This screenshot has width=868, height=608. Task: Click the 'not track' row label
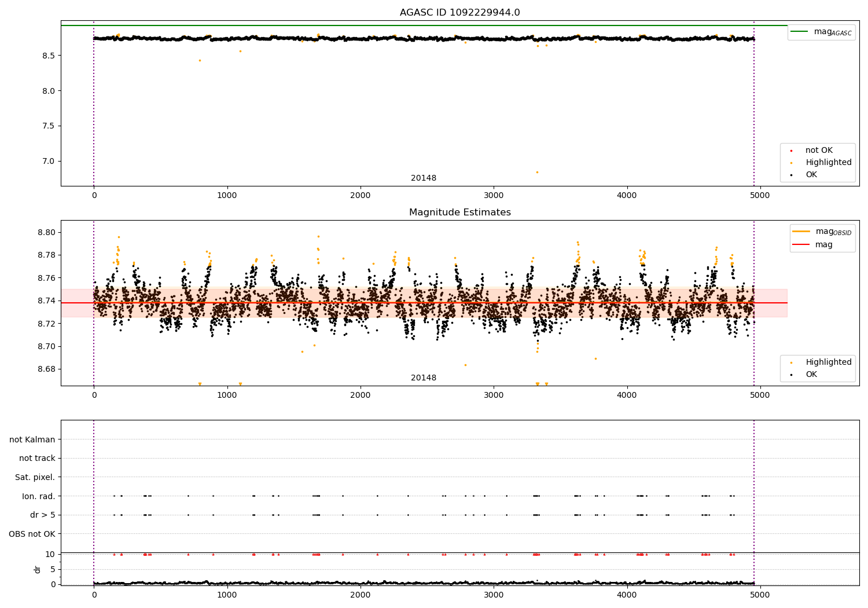pos(37,458)
